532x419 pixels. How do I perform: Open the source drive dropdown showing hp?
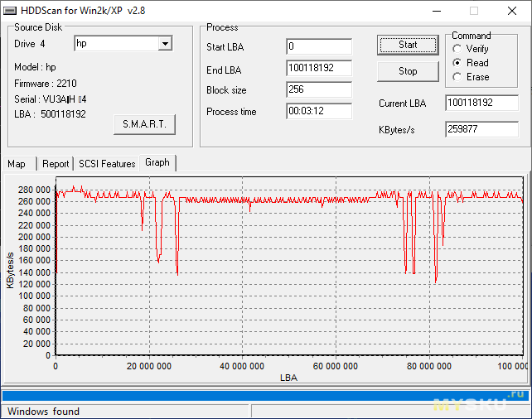(x=165, y=43)
